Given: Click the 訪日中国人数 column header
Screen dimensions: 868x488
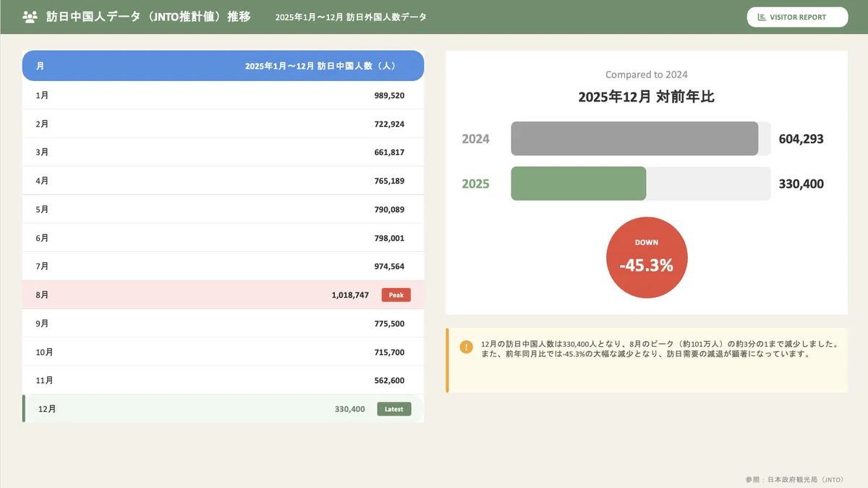Looking at the screenshot, I should tap(320, 66).
